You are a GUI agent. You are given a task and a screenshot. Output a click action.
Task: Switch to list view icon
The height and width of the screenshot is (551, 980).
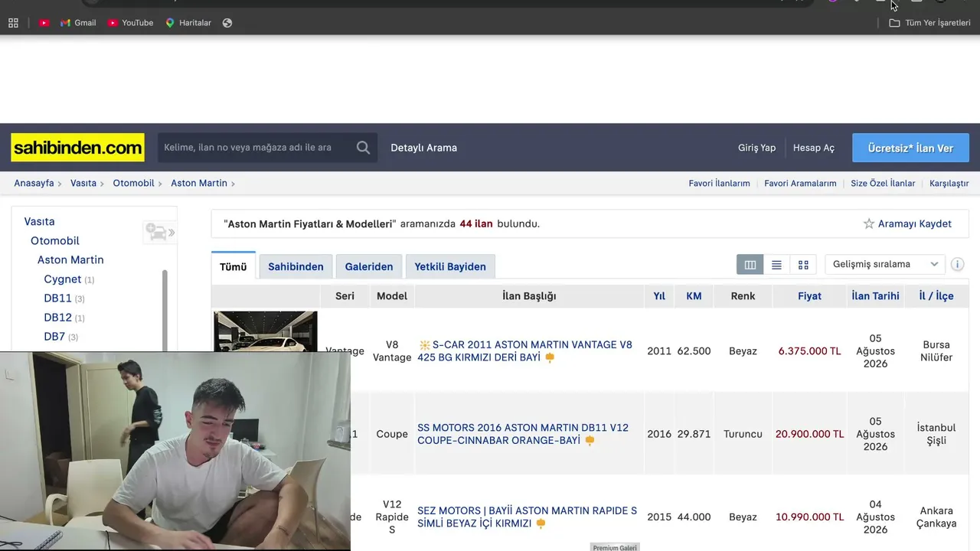coord(776,265)
